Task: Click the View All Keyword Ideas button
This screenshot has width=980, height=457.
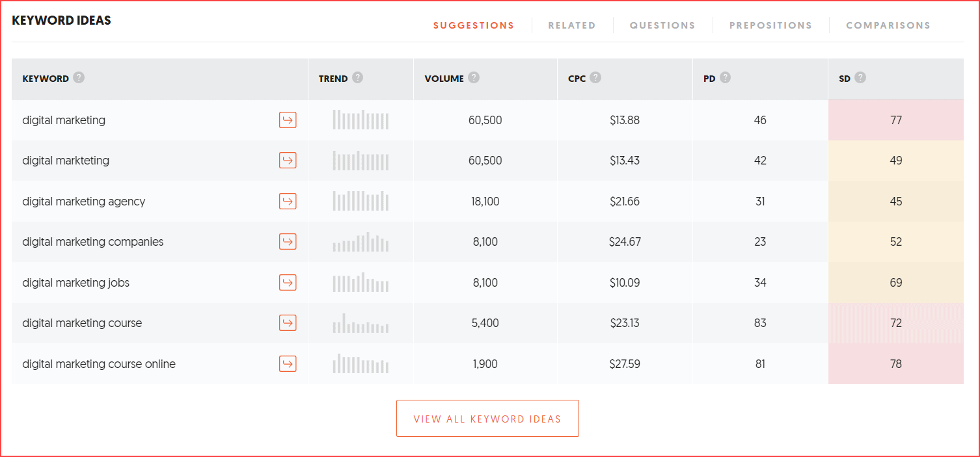Action: coord(487,419)
